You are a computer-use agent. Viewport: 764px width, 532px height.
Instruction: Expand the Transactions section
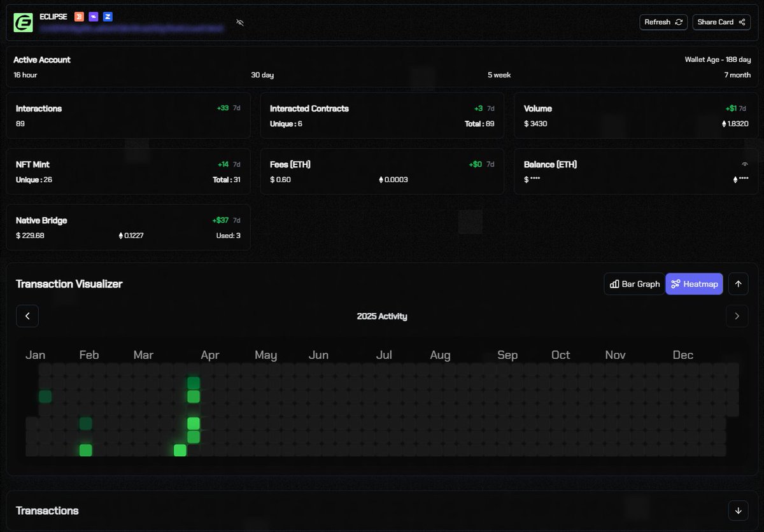pyautogui.click(x=738, y=510)
